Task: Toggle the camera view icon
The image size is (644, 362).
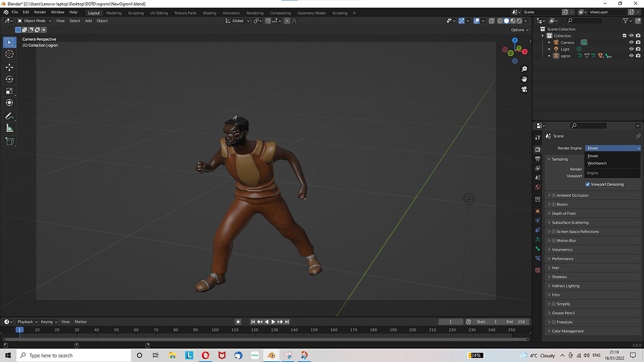Action: tap(524, 89)
